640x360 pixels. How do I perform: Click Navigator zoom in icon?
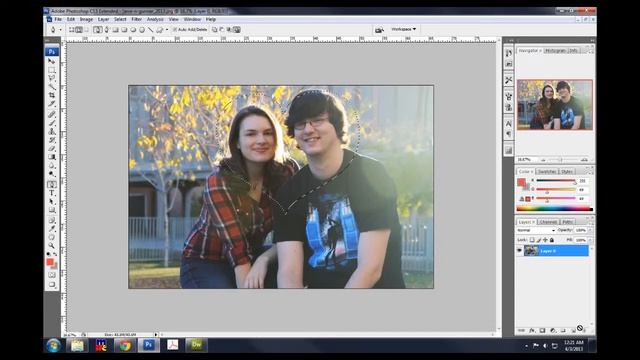(x=584, y=160)
